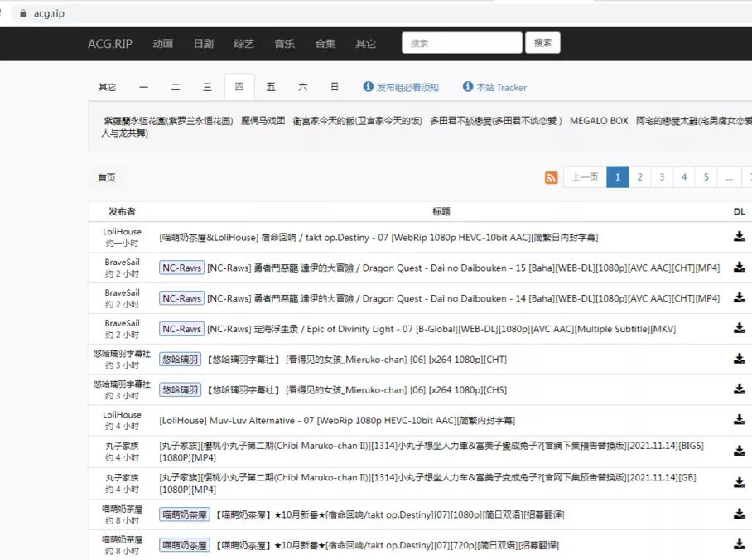The height and width of the screenshot is (560, 752).
Task: Download Muv-Luv Alternative episode 07 torrent
Action: tap(738, 420)
